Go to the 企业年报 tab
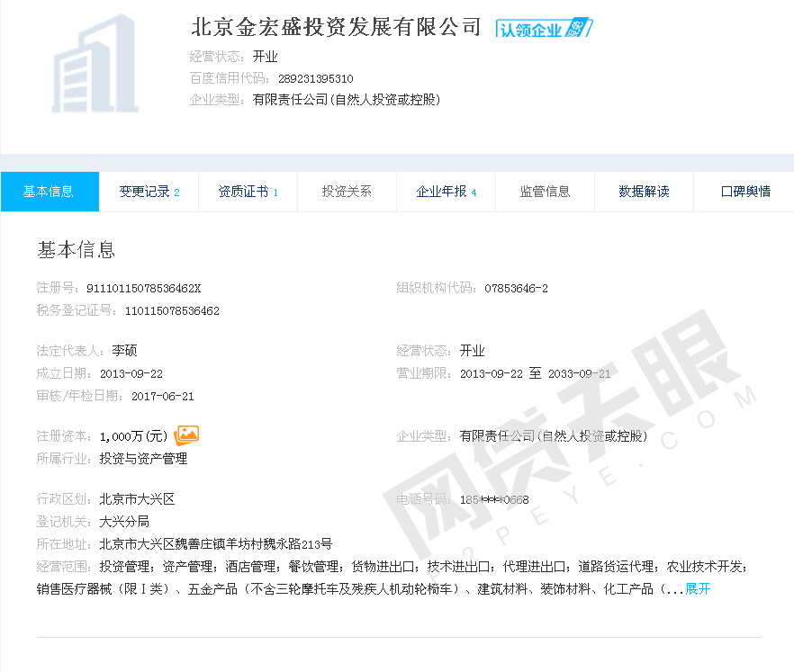The height and width of the screenshot is (672, 794). pos(446,192)
